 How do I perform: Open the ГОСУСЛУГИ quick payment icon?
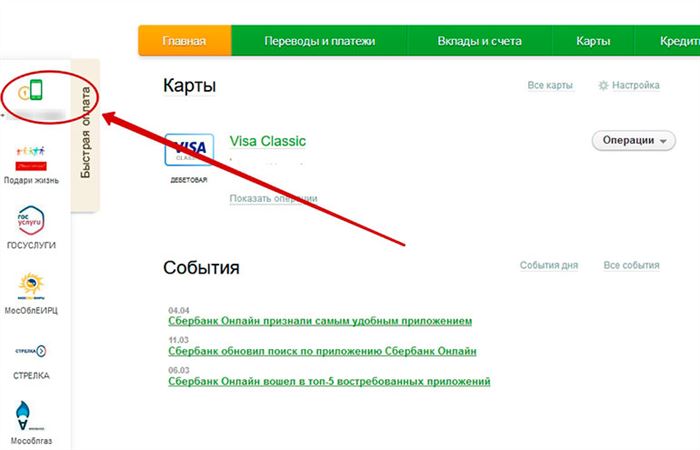click(31, 220)
